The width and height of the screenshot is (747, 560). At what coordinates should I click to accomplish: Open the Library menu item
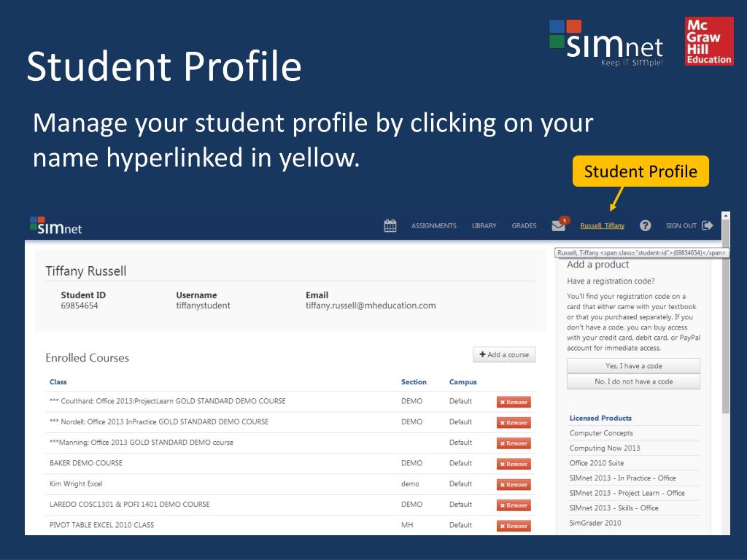click(484, 226)
